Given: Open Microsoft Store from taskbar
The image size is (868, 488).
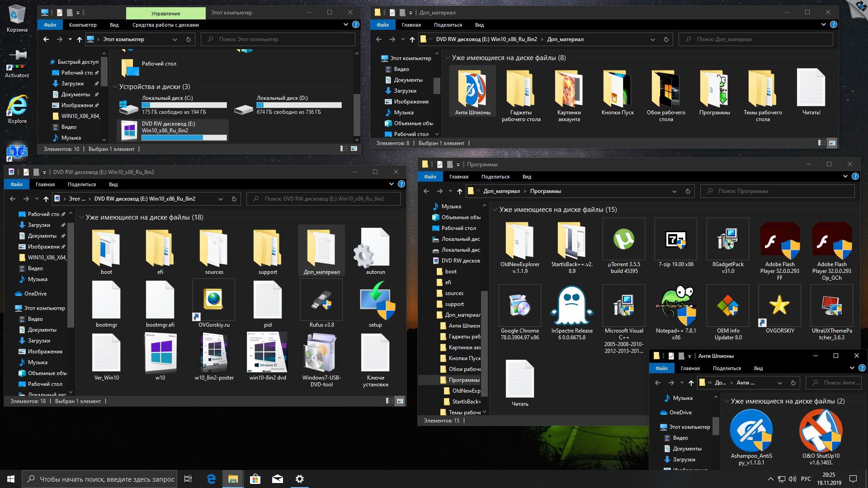Looking at the screenshot, I should click(x=255, y=479).
